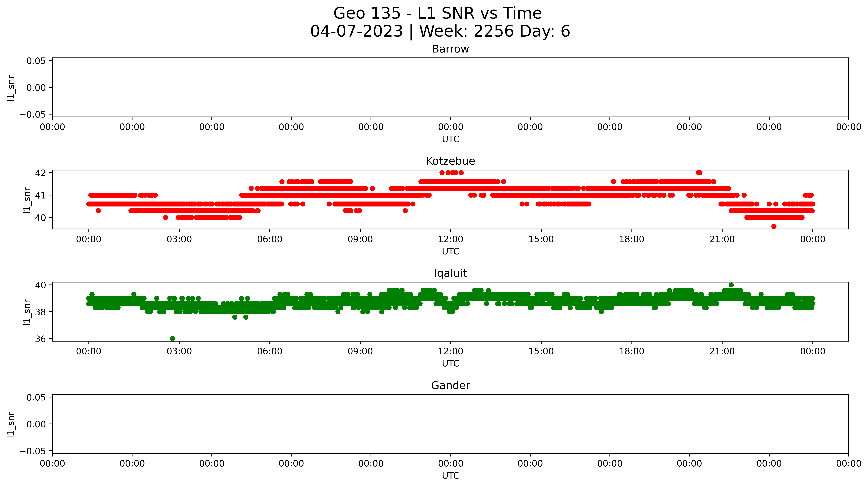Click the 03:00 tick on Kotzebue's time axis

pos(179,239)
